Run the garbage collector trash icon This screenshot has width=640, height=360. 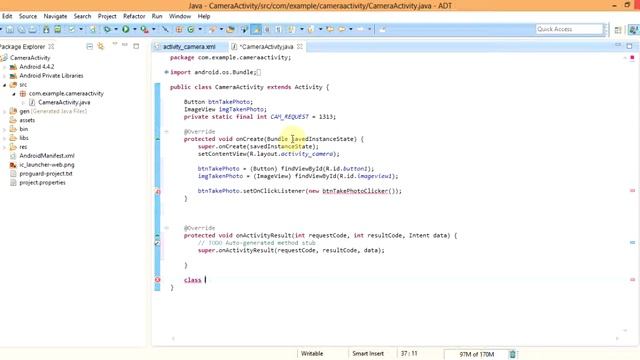click(x=513, y=354)
